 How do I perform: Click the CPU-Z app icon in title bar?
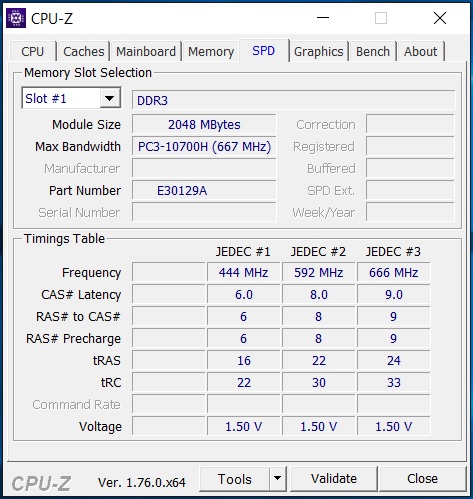coord(16,18)
